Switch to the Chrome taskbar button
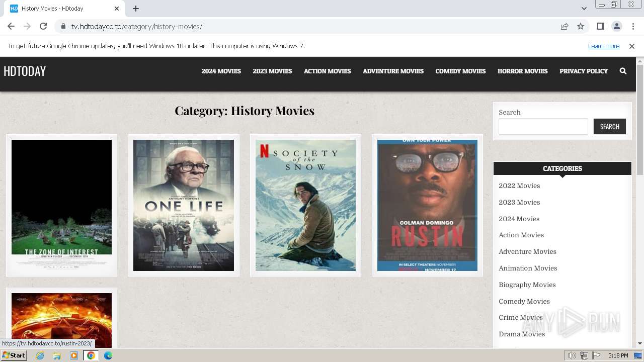The width and height of the screenshot is (644, 362). pos(91,355)
